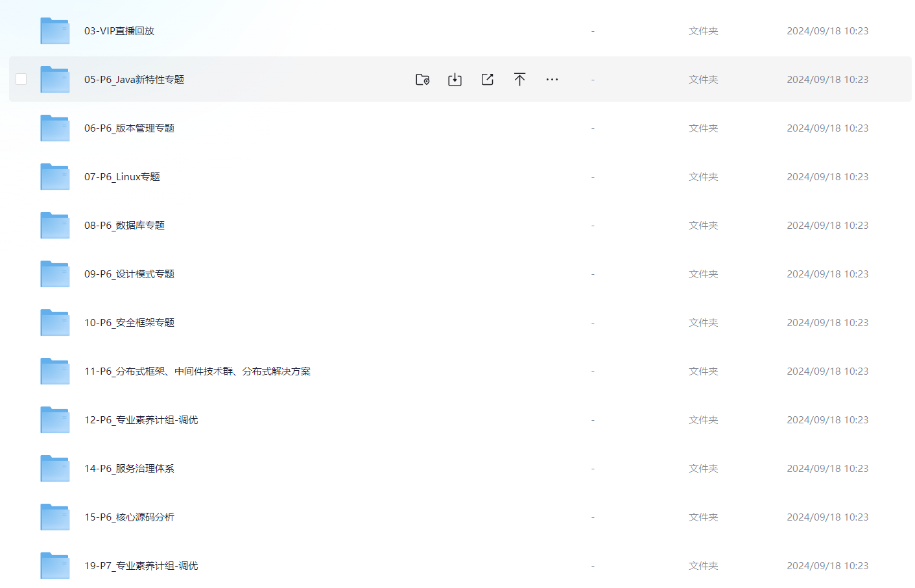This screenshot has height=588, width=915.
Task: Open the 09-P6_设计模式专题 folder
Action: 129,274
